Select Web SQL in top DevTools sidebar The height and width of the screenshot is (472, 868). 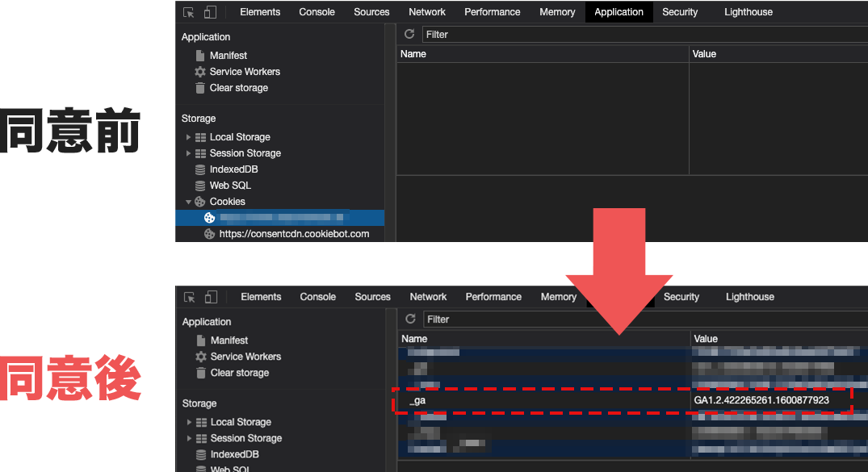[230, 186]
